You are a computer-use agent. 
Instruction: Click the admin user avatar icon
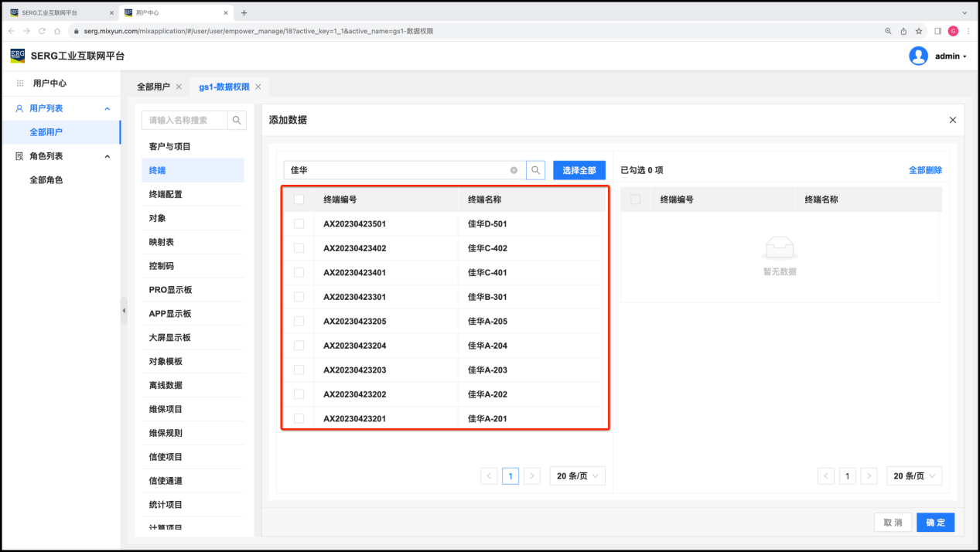(x=918, y=56)
